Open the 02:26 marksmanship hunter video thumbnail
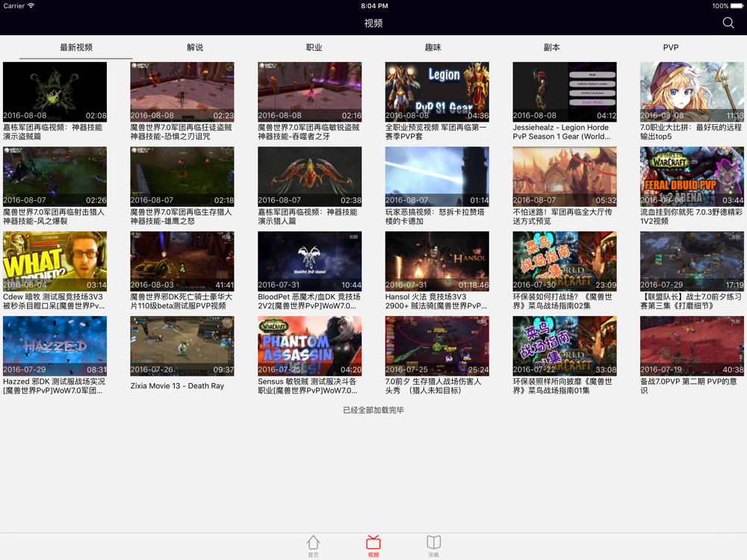Screen dimensions: 747x560 pyautogui.click(x=55, y=177)
